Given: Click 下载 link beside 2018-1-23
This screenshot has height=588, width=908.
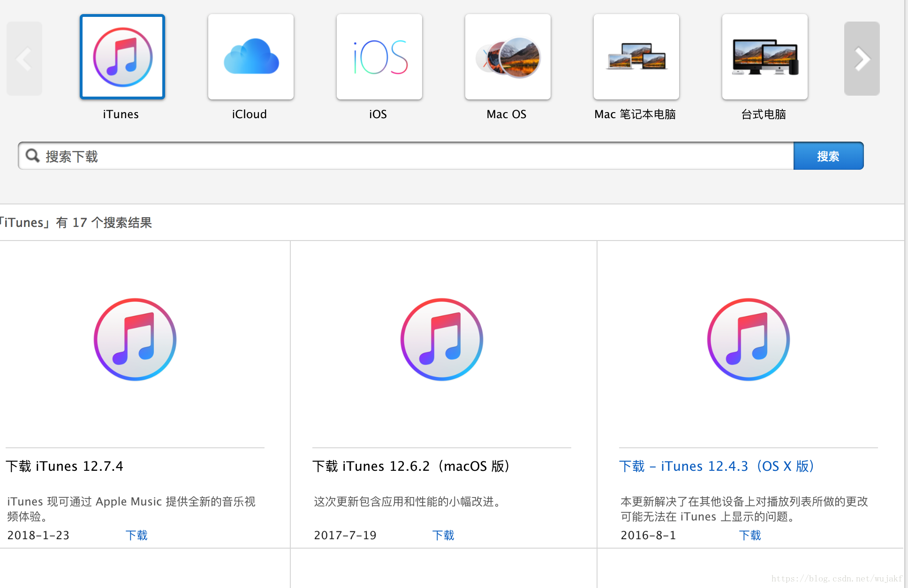Looking at the screenshot, I should coord(136,535).
